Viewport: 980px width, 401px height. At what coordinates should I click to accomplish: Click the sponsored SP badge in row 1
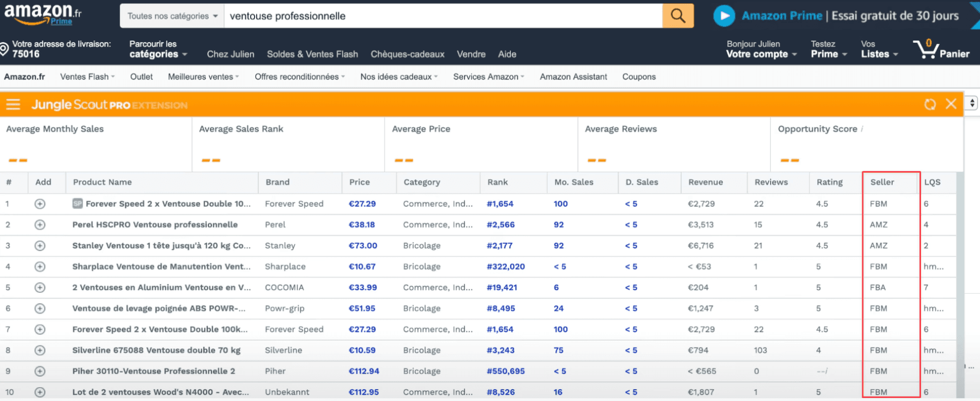pos(78,203)
